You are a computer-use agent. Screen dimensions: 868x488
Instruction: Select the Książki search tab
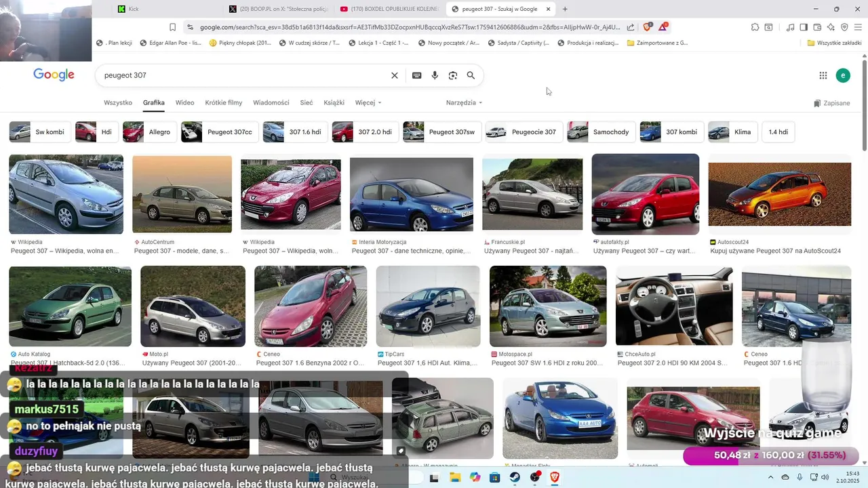pos(334,103)
